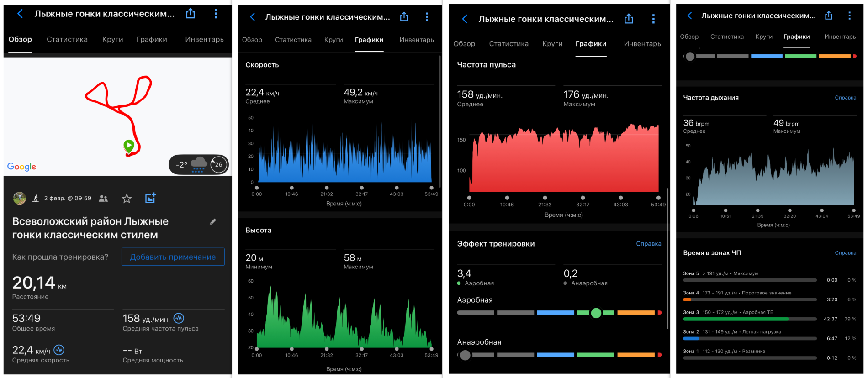Tap the 58 м Максимум height value
Image resolution: width=868 pixels, height=378 pixels.
(x=353, y=258)
